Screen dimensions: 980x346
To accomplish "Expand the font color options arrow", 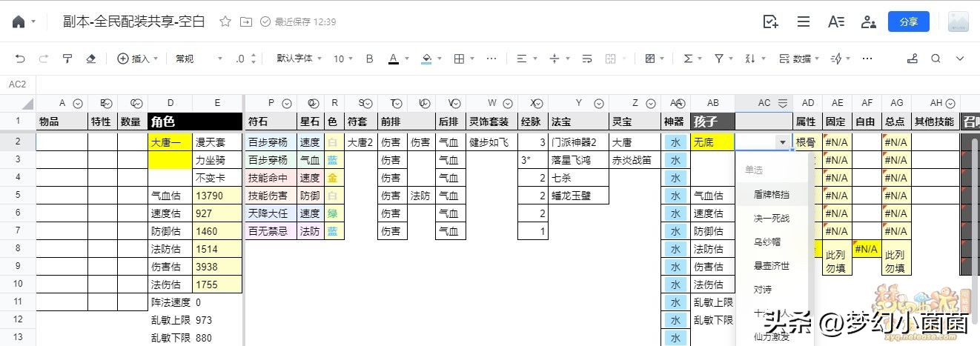I will coord(407,59).
